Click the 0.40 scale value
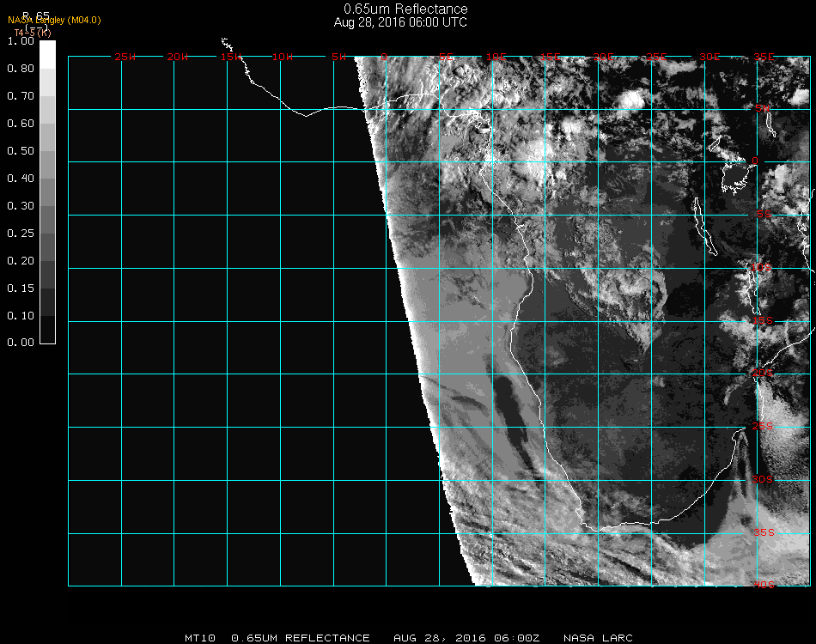 tap(21, 179)
